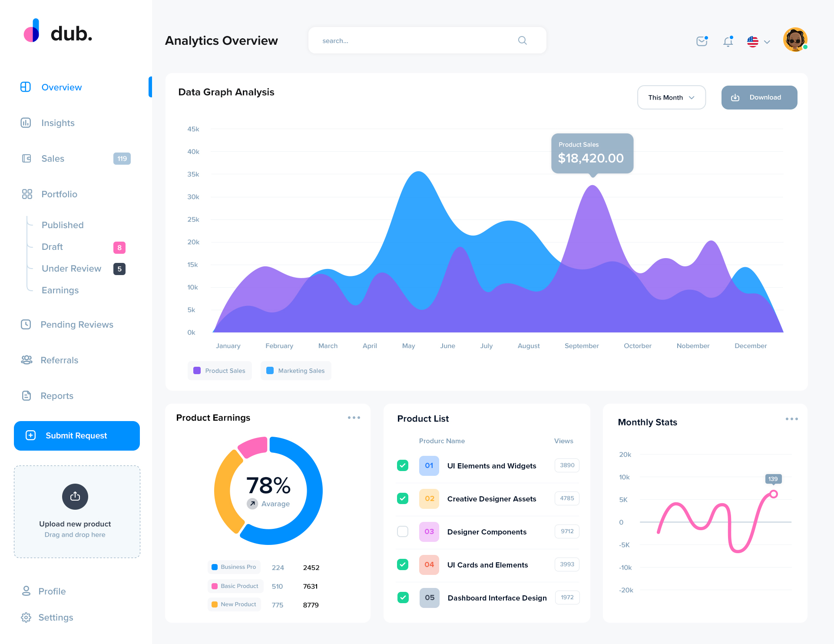The width and height of the screenshot is (834, 644).
Task: Focus the search input field
Action: tap(413, 40)
